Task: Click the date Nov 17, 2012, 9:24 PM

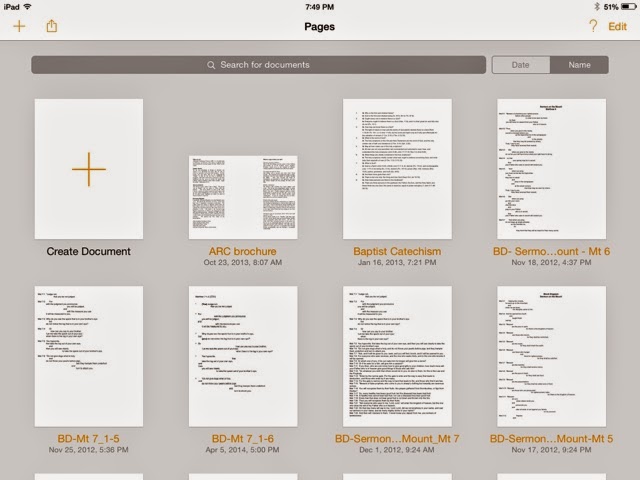Action: point(551,450)
